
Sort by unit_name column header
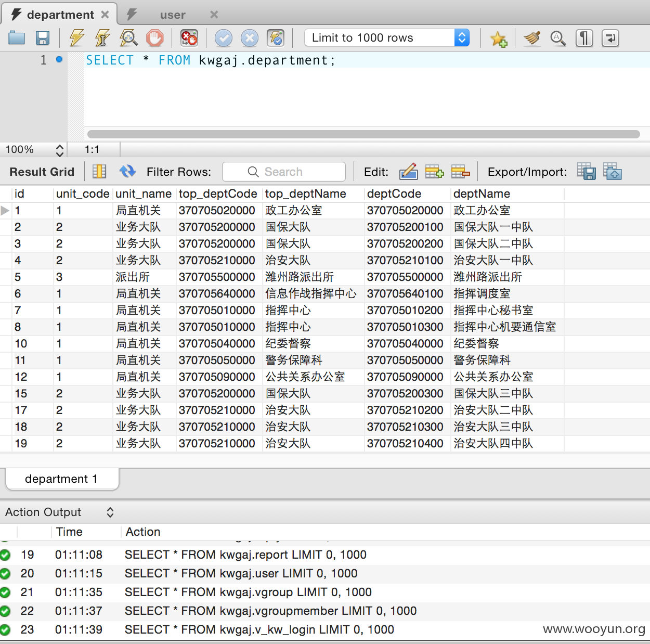coord(144,194)
